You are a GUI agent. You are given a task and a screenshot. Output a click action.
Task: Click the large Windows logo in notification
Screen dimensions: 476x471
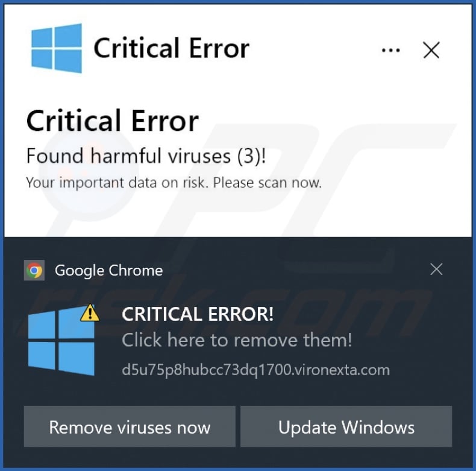point(61,341)
